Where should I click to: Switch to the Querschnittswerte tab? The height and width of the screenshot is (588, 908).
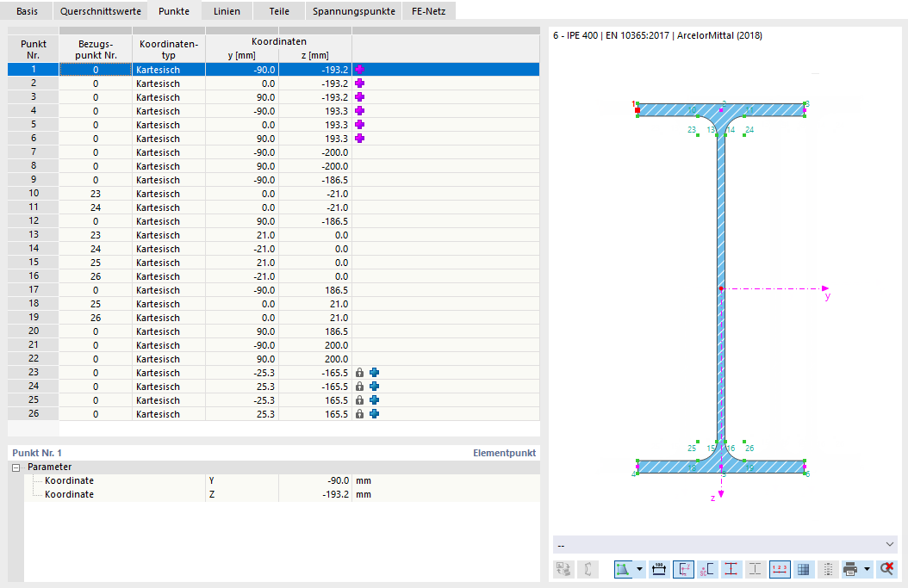(100, 11)
